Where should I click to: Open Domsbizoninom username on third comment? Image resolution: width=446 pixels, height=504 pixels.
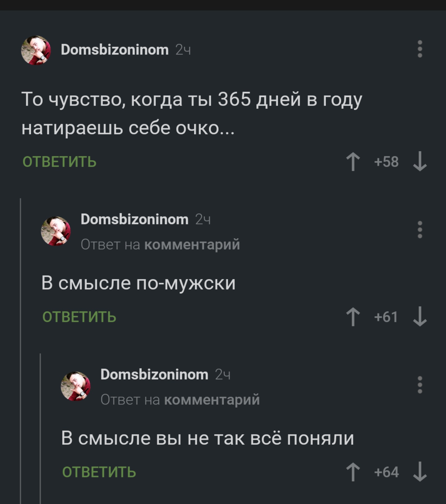[154, 374]
